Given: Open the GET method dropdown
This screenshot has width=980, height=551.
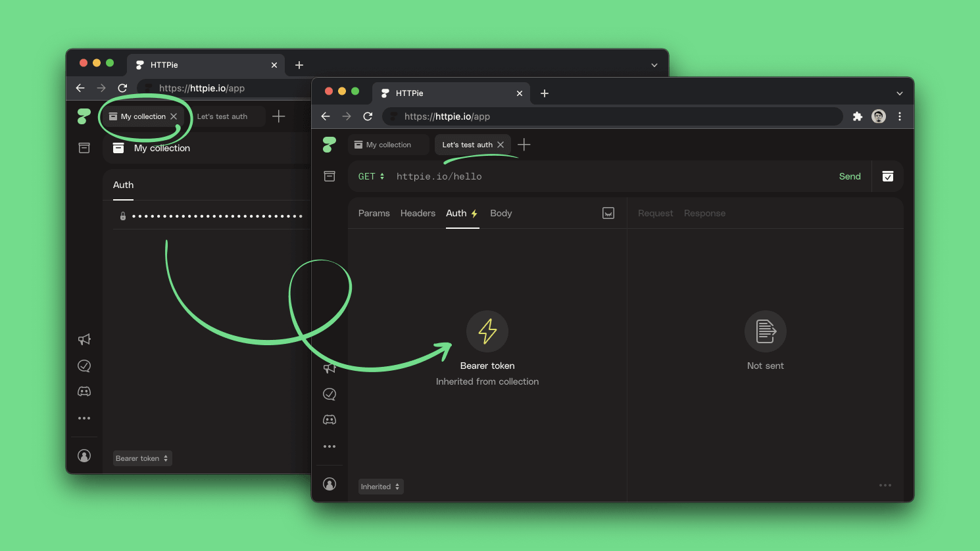Looking at the screenshot, I should pos(371,176).
